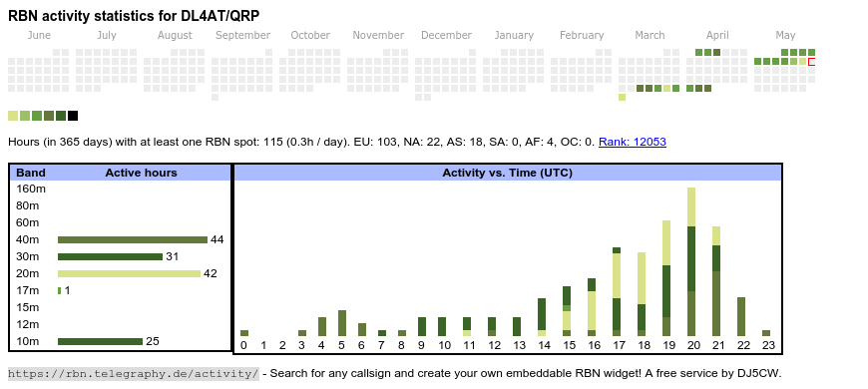
Task: Click the Active hours column header
Action: [141, 173]
